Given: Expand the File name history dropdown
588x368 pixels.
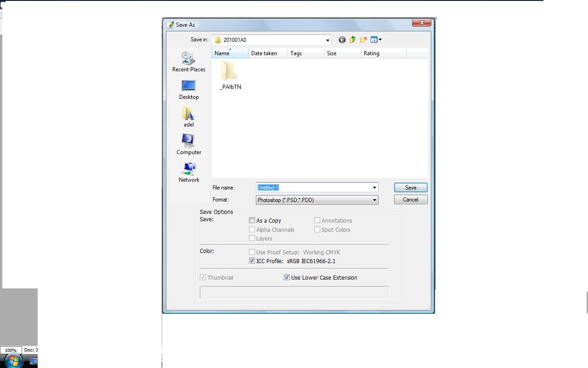Looking at the screenshot, I should tap(374, 188).
